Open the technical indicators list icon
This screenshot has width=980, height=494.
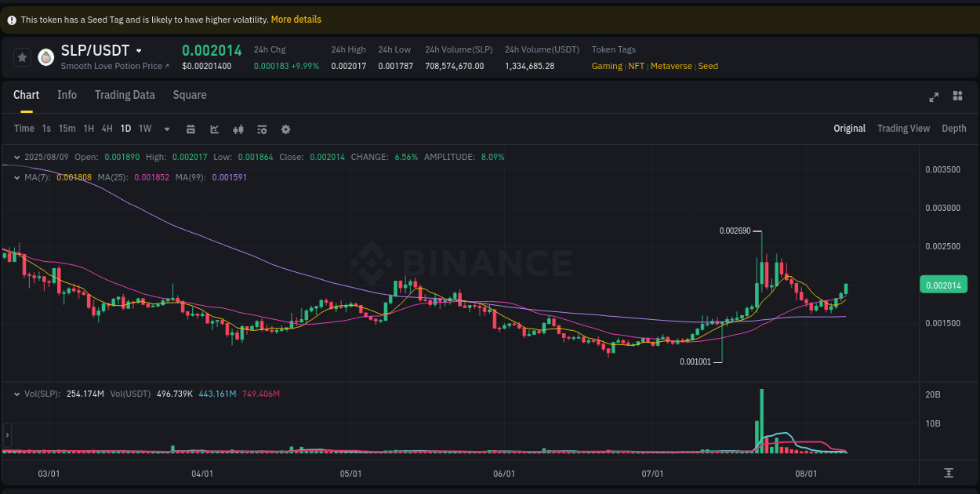(262, 128)
